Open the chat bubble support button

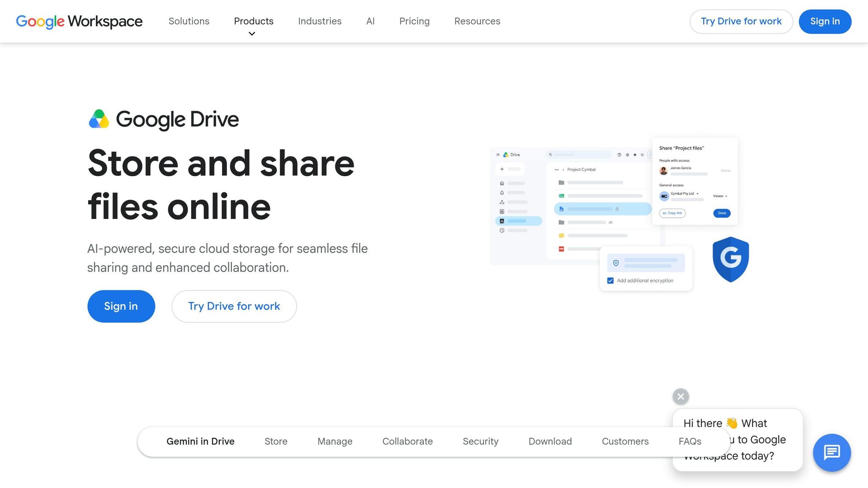(832, 452)
